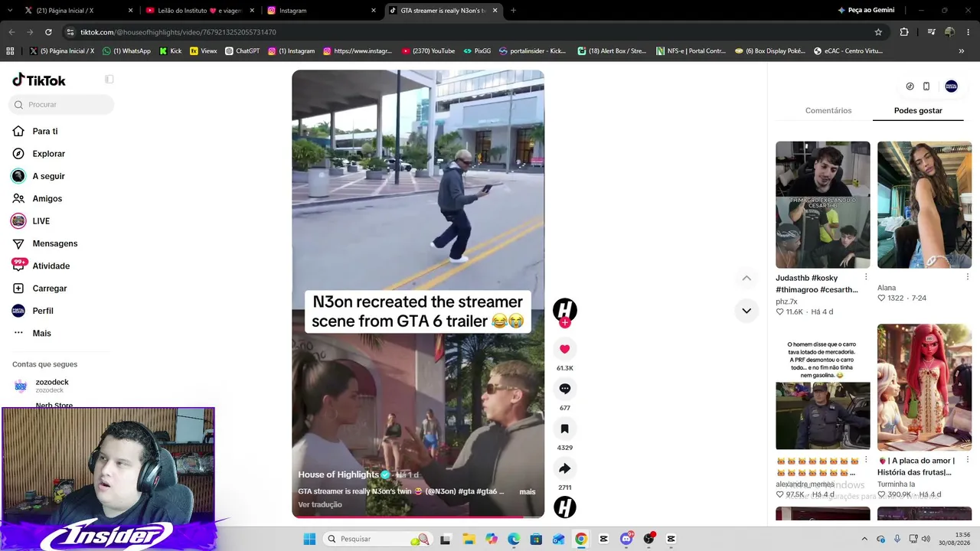
Task: Open the Windows Start menu
Action: [x=309, y=539]
